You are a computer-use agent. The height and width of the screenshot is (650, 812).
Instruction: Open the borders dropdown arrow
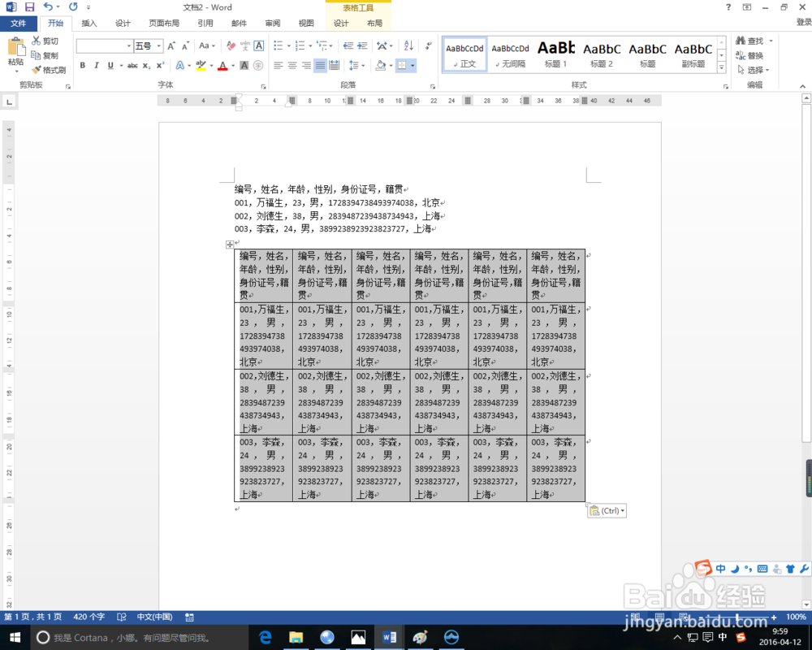tap(412, 65)
